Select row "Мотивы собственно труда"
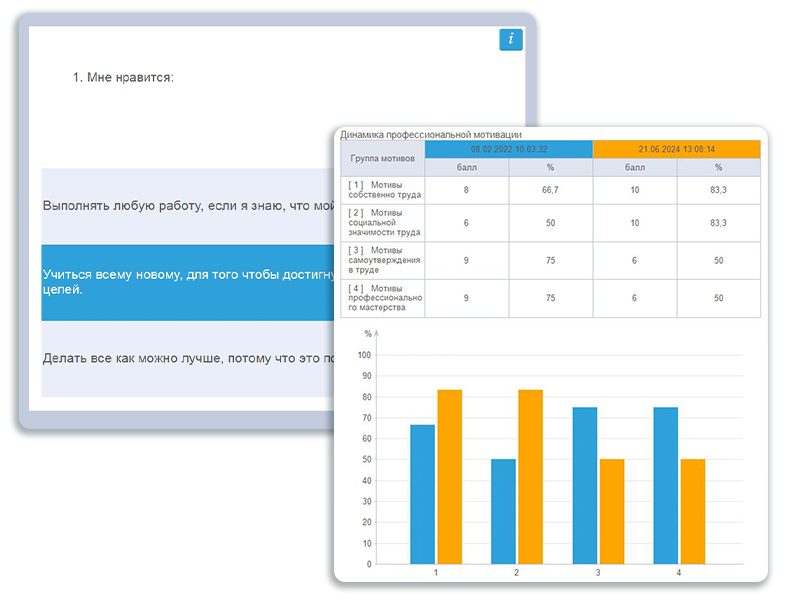800x600 pixels. [x=383, y=190]
